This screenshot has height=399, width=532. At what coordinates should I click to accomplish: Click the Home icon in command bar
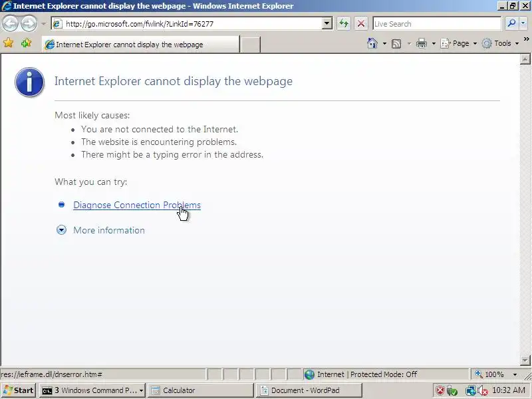372,43
